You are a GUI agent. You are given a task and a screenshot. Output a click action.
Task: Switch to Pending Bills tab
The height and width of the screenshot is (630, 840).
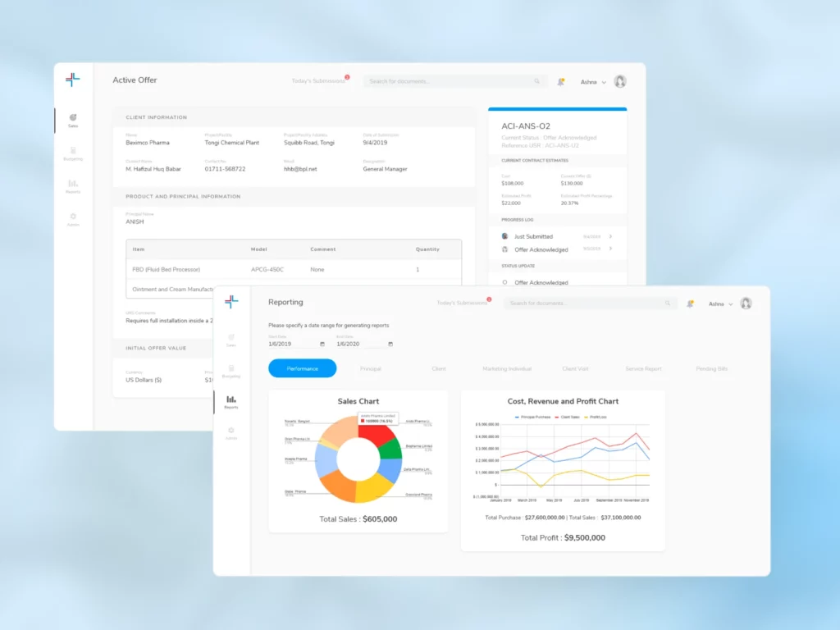tap(711, 368)
